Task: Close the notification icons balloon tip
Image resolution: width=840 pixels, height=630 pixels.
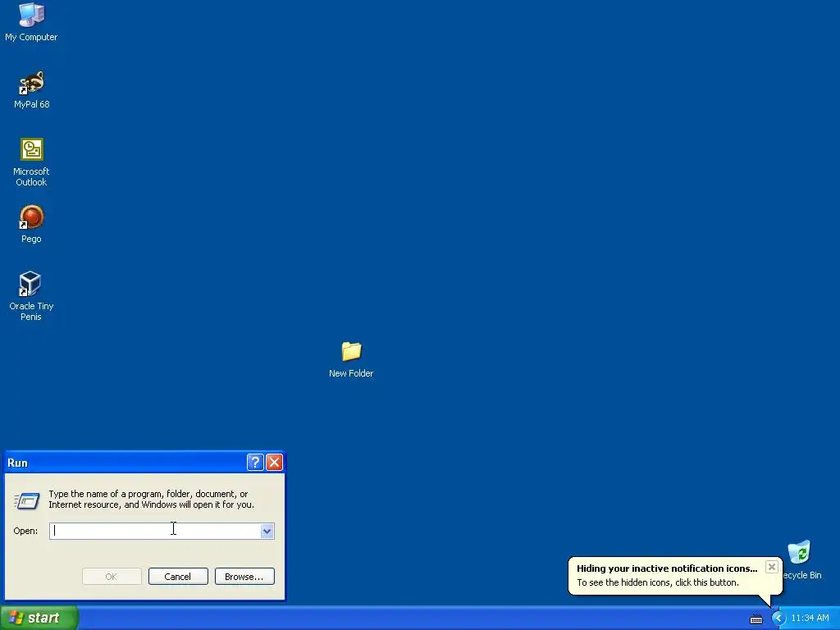Action: point(771,567)
